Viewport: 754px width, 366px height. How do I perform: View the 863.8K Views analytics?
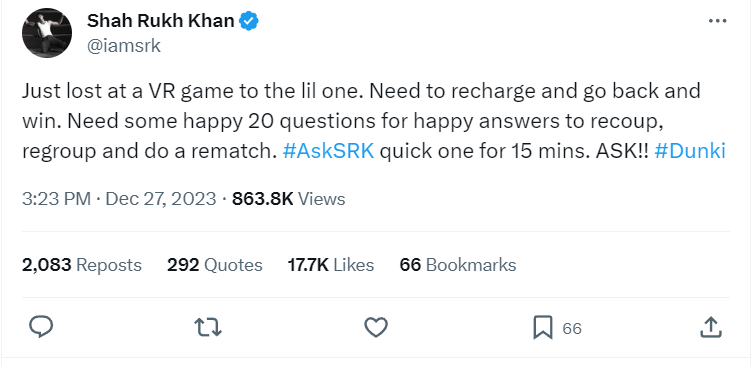point(289,199)
